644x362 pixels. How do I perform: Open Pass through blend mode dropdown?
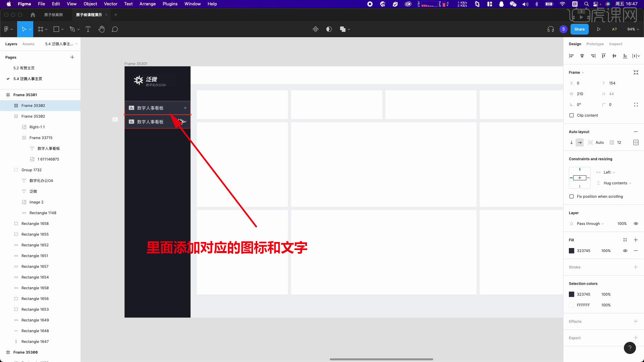(x=590, y=224)
